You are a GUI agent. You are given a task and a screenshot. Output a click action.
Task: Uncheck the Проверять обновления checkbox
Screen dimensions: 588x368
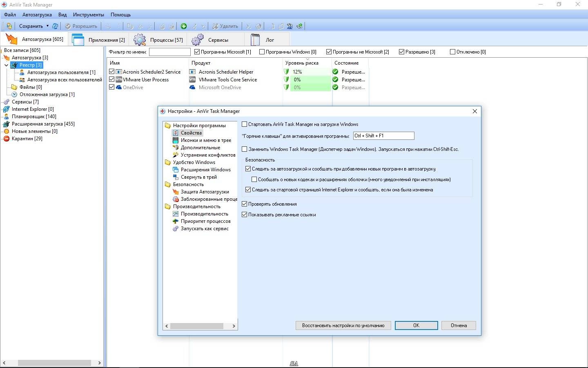pos(245,204)
